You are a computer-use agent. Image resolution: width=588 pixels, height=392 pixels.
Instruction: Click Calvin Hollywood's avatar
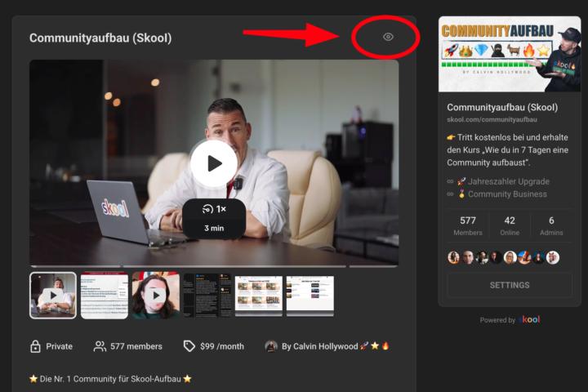point(271,346)
